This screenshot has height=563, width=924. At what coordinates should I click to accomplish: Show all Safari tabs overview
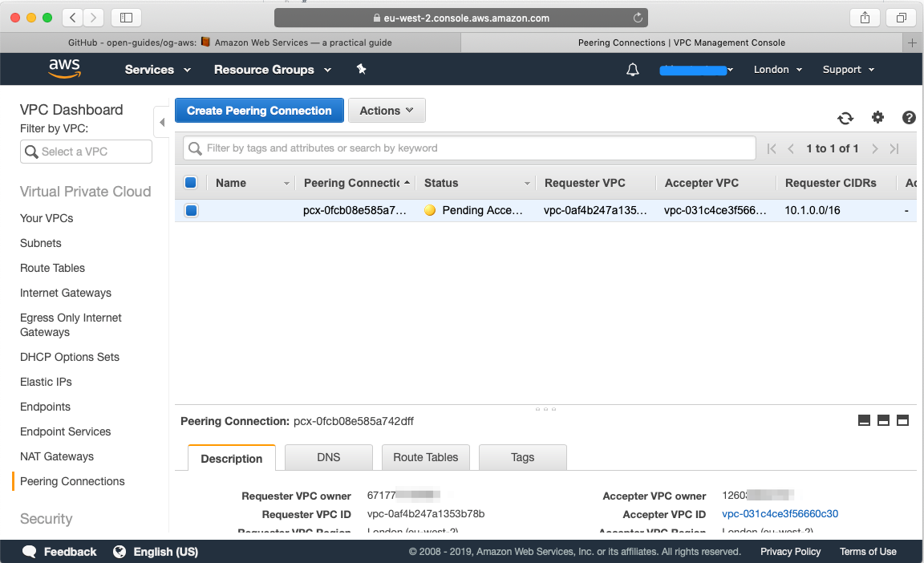point(901,18)
